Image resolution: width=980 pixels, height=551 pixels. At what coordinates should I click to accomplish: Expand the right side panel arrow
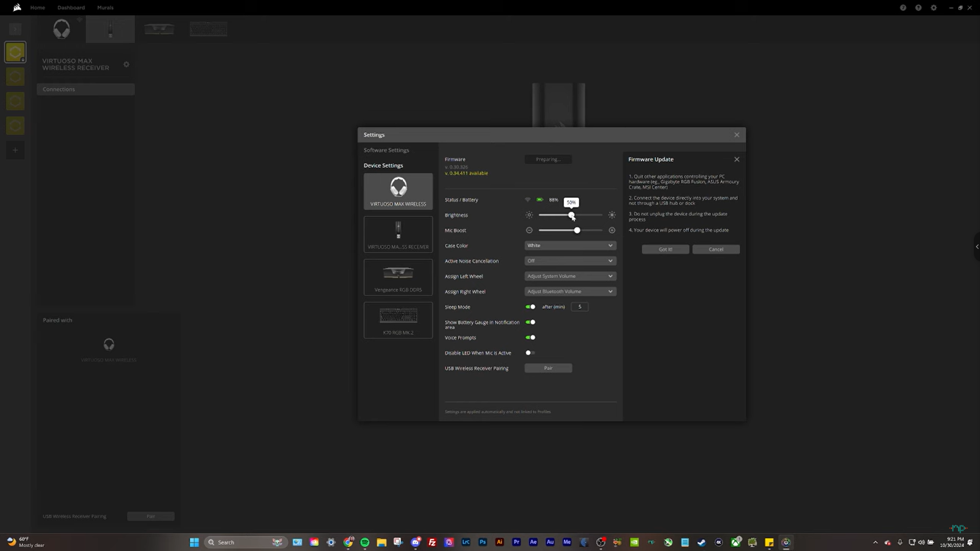976,247
